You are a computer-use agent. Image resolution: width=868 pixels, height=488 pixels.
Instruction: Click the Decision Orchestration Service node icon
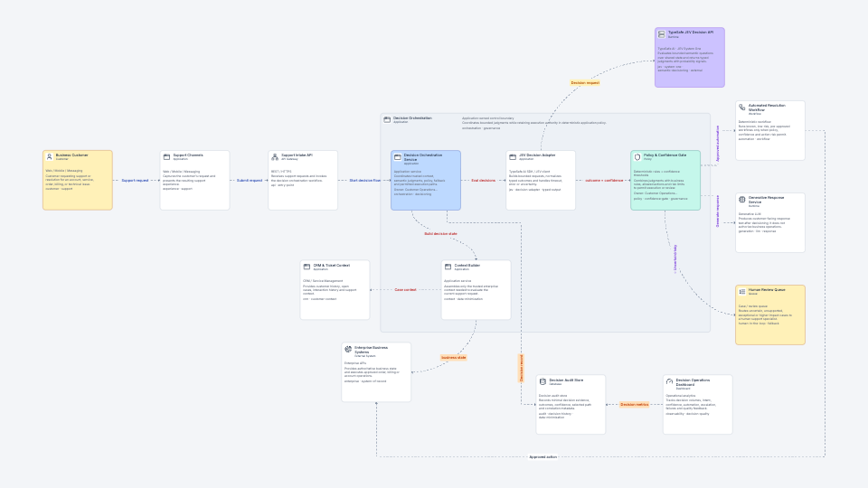(398, 157)
